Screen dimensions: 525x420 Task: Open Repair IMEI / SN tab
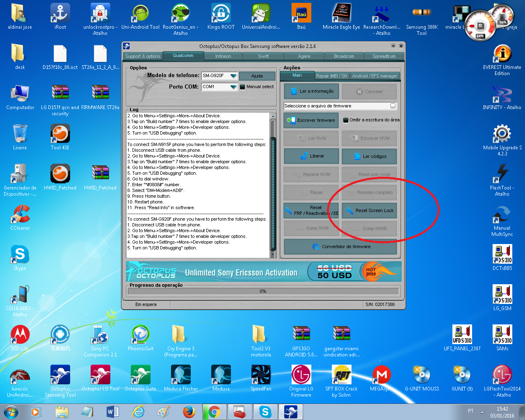pyautogui.click(x=331, y=76)
